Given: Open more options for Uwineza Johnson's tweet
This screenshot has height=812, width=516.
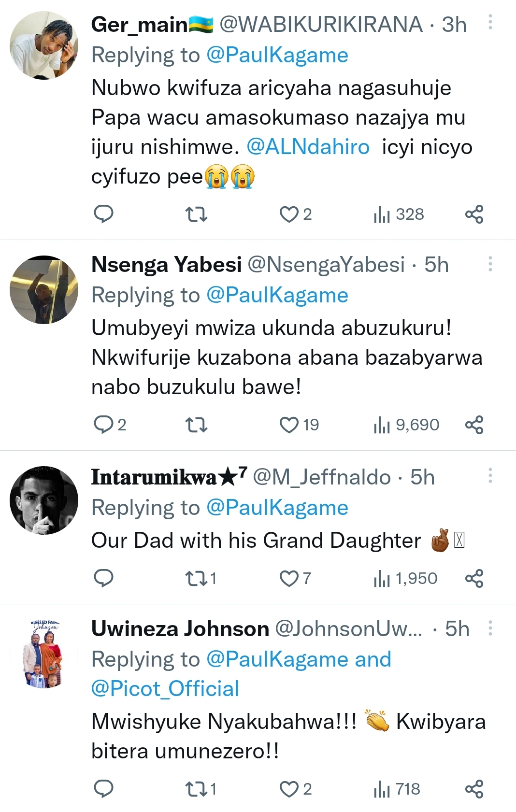Looking at the screenshot, I should [x=490, y=628].
